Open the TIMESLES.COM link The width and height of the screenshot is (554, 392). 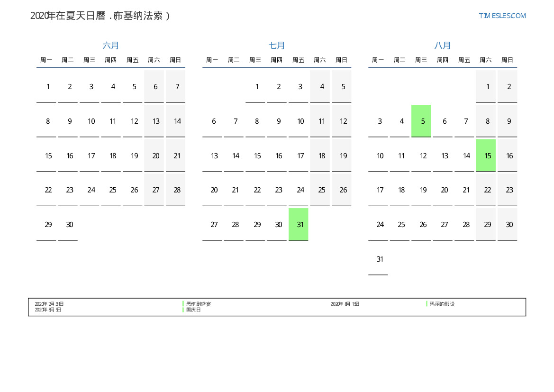(x=502, y=16)
